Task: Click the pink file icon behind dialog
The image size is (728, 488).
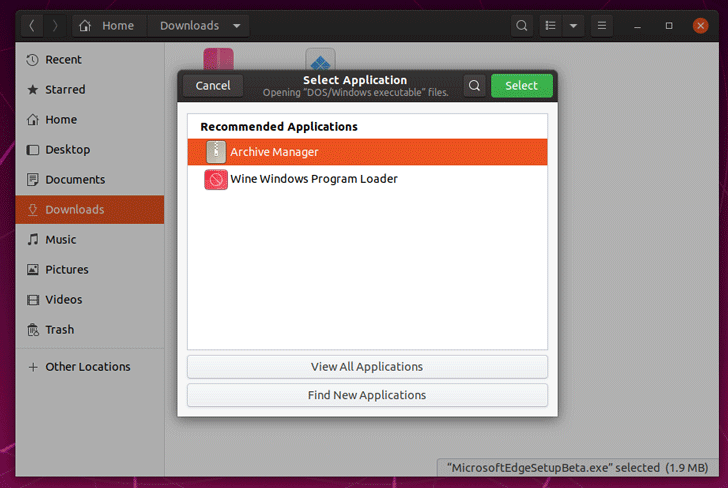Action: point(218,59)
